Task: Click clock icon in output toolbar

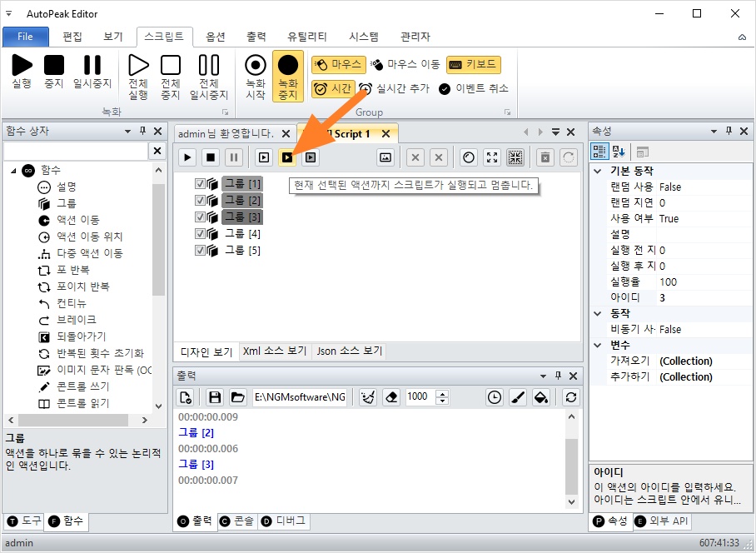Action: [x=495, y=397]
